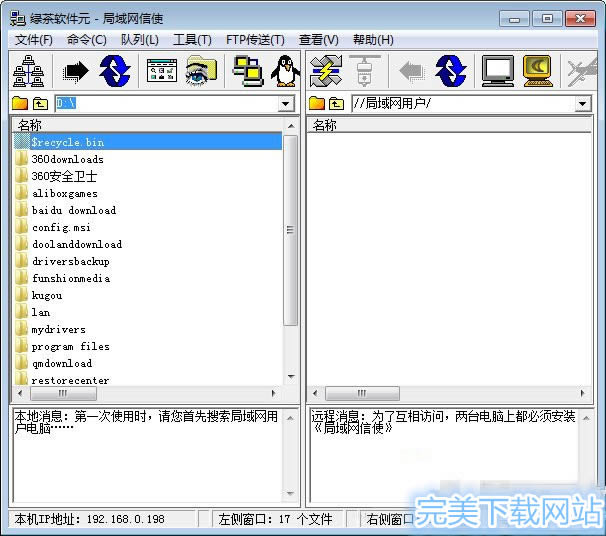Click the left file list vertical scrollbar
Image resolution: width=606 pixels, height=536 pixels.
tap(291, 230)
